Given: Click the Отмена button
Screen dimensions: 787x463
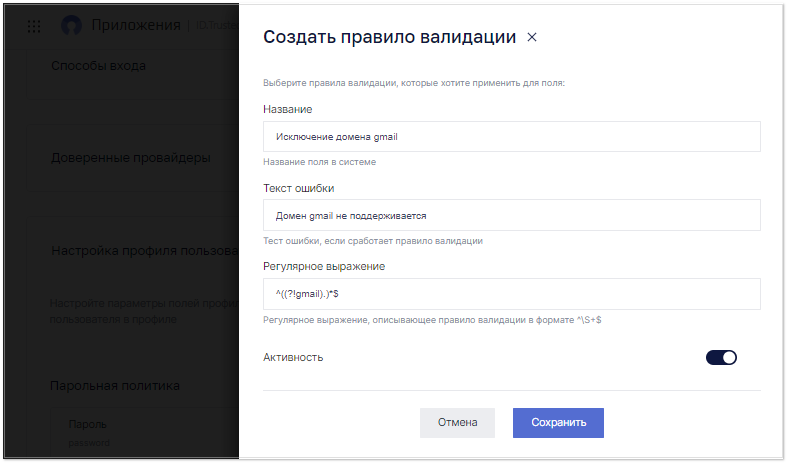Looking at the screenshot, I should tap(457, 423).
